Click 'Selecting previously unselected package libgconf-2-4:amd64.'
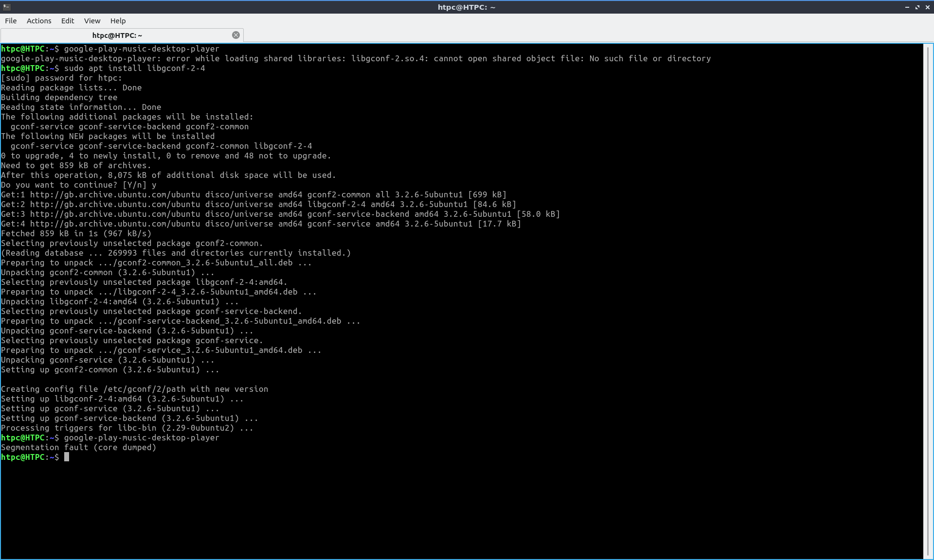934x560 pixels. click(144, 282)
